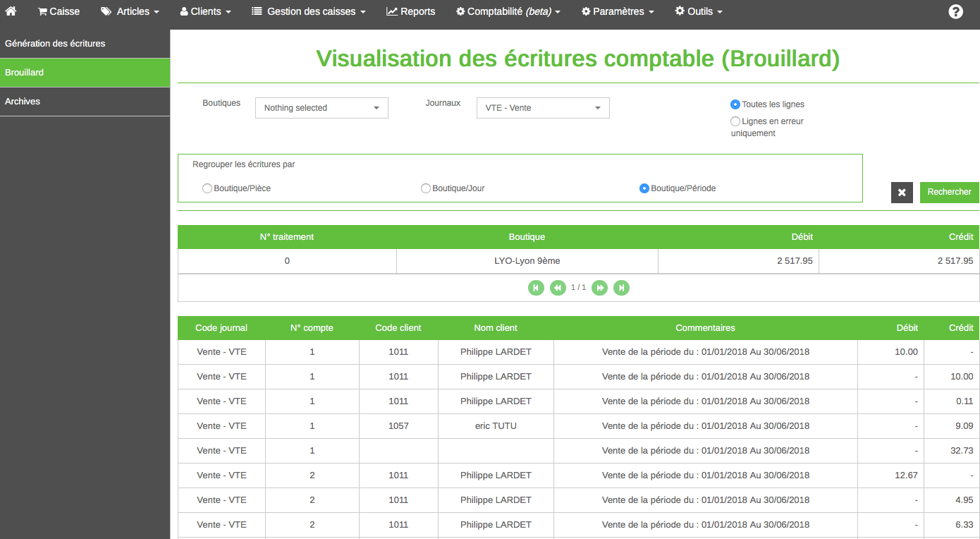This screenshot has width=980, height=539.
Task: Click the Rechercher button
Action: (x=949, y=192)
